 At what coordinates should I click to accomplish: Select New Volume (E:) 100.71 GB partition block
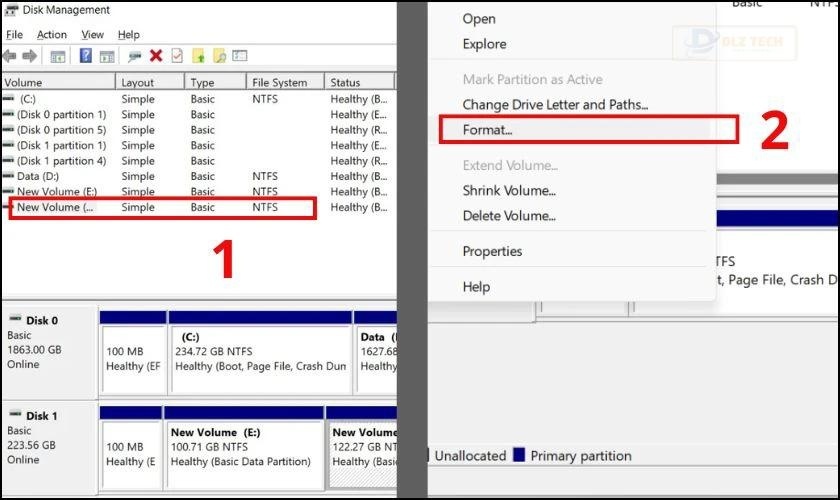click(x=244, y=448)
